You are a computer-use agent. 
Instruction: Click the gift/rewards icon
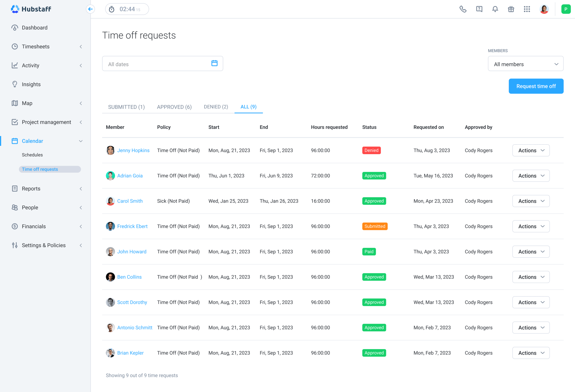pyautogui.click(x=511, y=9)
